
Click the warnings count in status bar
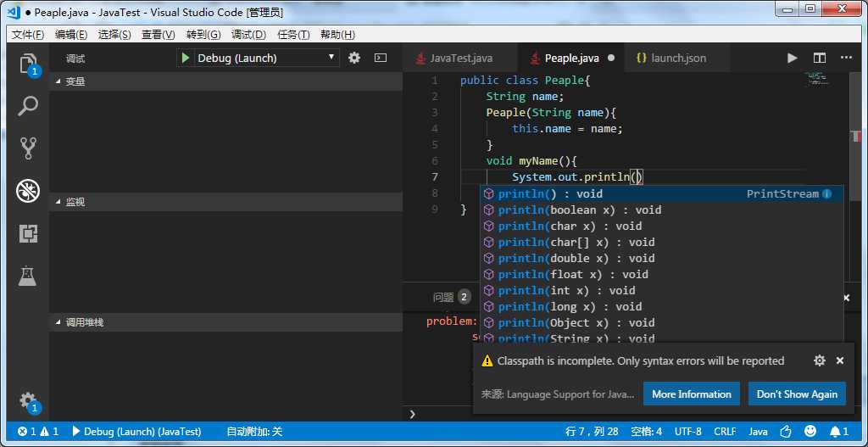coord(49,431)
